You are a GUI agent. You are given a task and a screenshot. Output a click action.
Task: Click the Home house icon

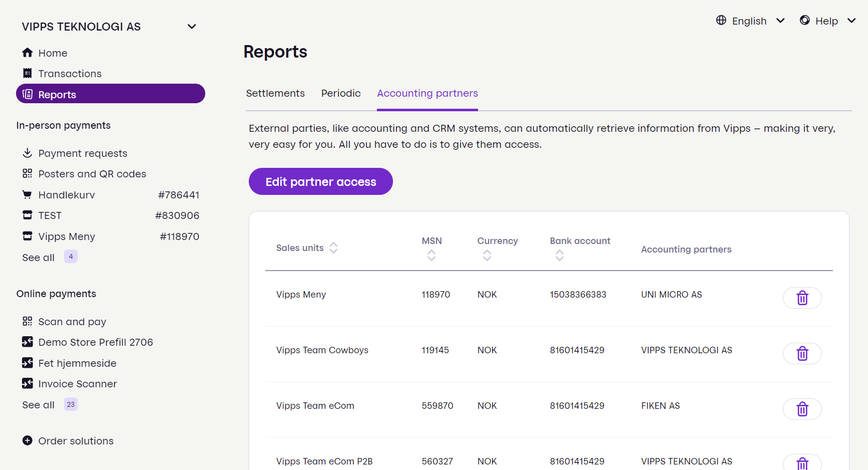[x=28, y=53]
